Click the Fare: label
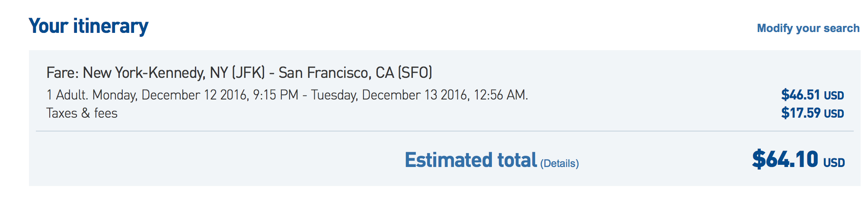 pyautogui.click(x=63, y=73)
